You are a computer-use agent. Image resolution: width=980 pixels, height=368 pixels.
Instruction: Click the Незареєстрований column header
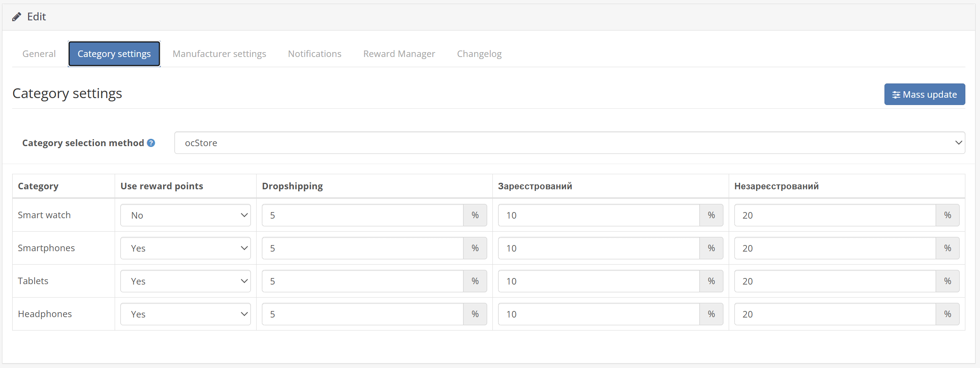tap(777, 186)
